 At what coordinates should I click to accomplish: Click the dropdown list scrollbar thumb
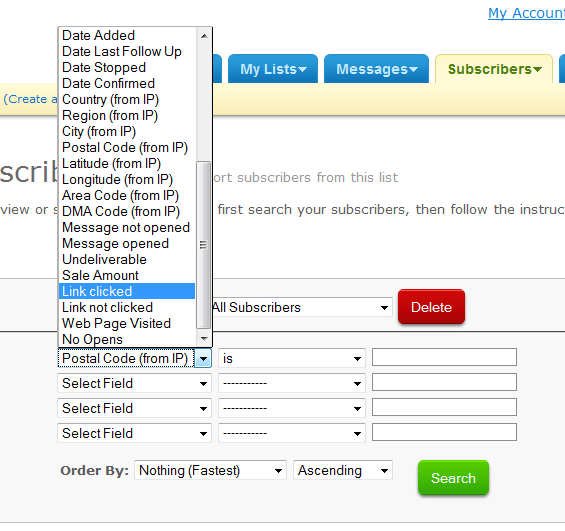pos(204,245)
